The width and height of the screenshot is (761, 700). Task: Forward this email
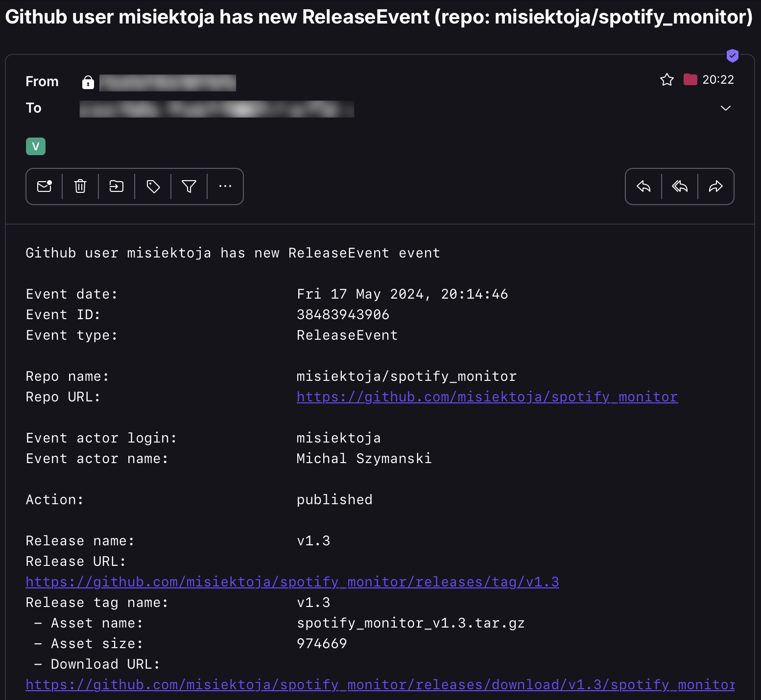[x=716, y=187]
